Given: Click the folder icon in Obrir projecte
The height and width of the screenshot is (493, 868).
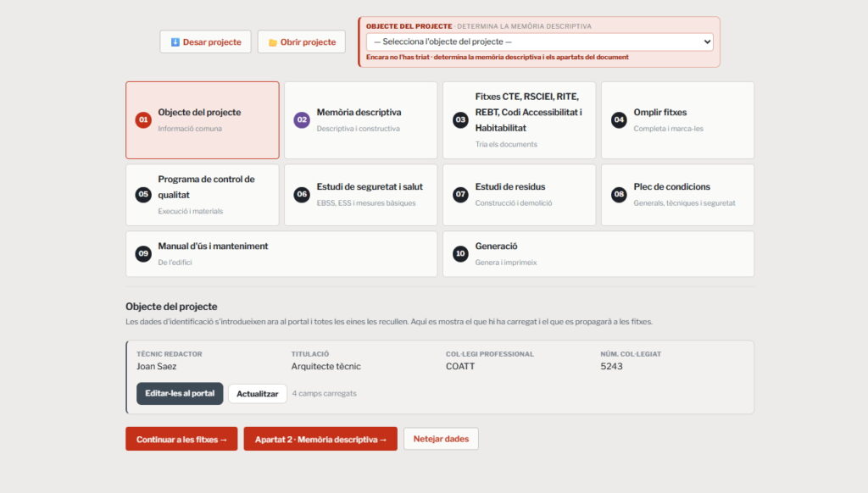Looking at the screenshot, I should click(x=272, y=42).
